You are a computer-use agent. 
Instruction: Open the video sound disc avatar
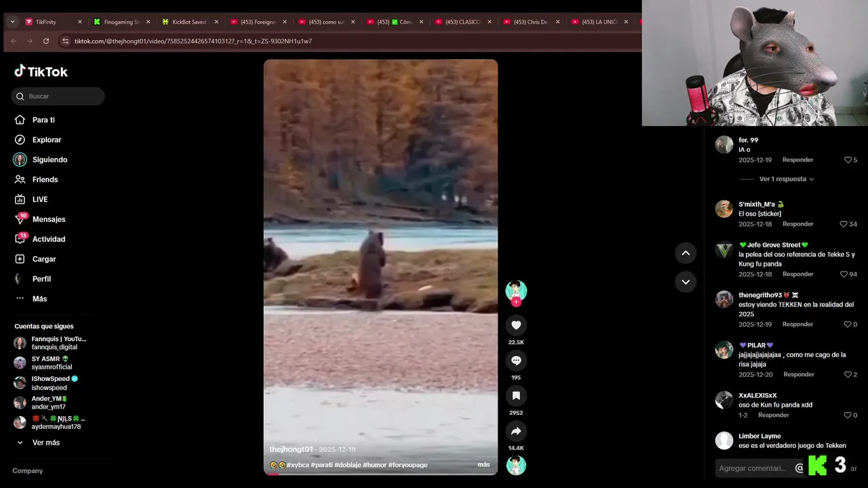[x=516, y=466]
